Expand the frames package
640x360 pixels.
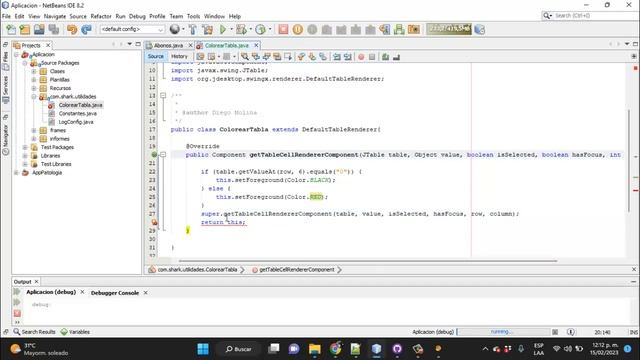34,130
